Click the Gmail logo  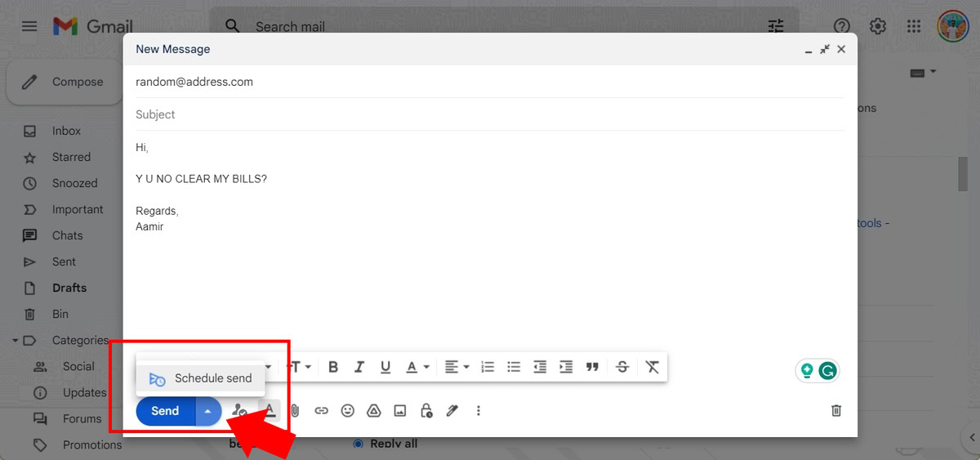coord(93,26)
